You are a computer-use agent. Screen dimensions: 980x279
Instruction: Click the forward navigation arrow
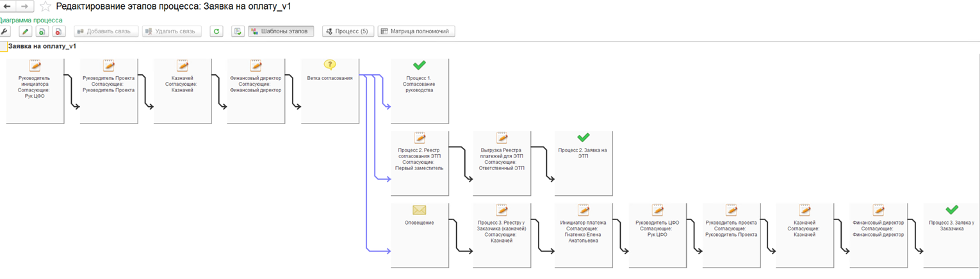tap(25, 6)
